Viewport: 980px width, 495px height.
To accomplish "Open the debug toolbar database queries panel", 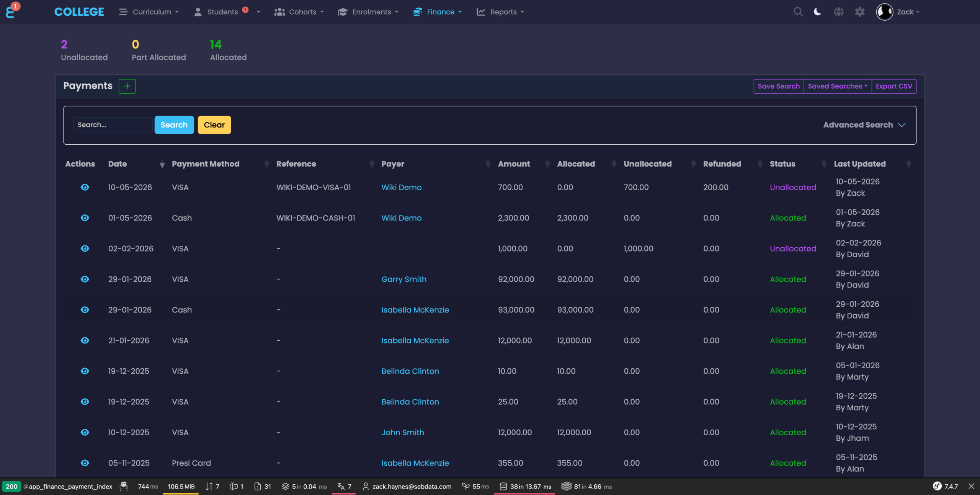I will pos(525,486).
